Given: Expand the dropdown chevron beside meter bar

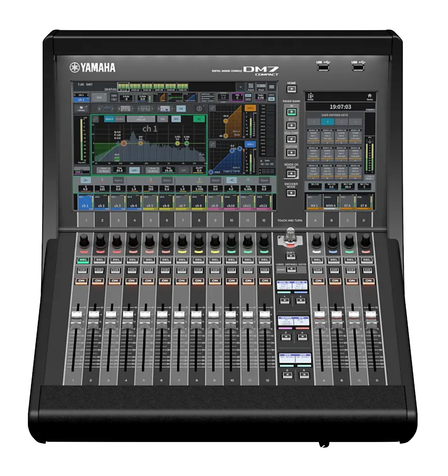Looking at the screenshot, I should tap(241, 87).
